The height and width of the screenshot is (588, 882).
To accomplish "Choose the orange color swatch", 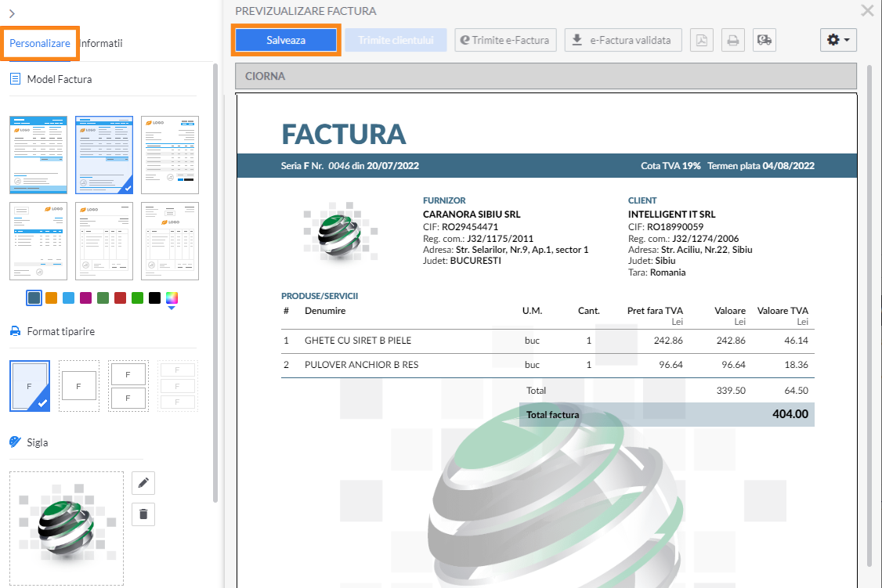I will click(x=51, y=298).
